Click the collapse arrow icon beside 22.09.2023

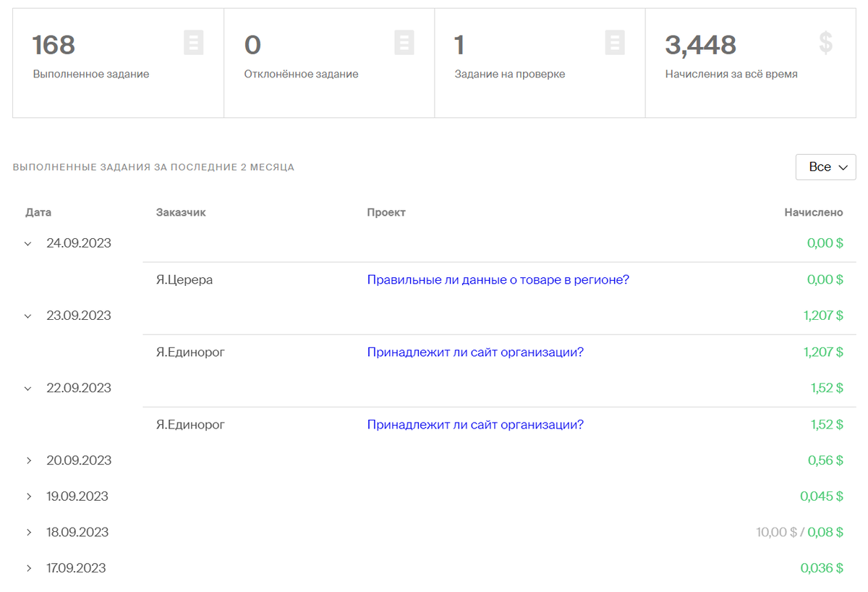[x=28, y=388]
